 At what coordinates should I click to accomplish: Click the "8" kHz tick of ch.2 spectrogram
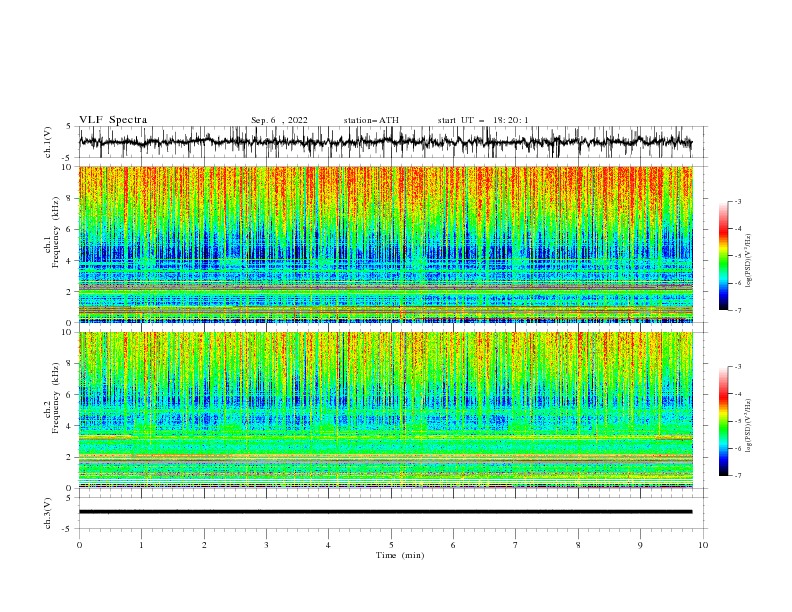(70, 364)
